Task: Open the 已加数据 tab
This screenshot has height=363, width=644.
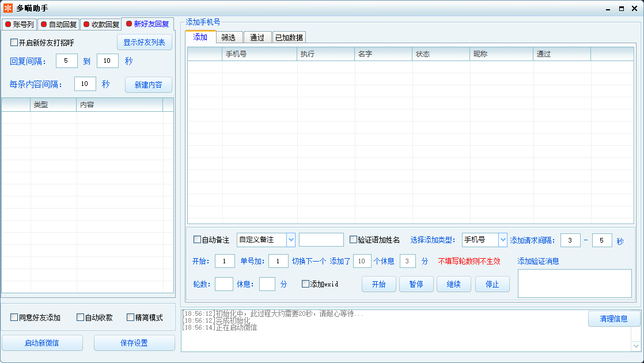Action: [289, 37]
